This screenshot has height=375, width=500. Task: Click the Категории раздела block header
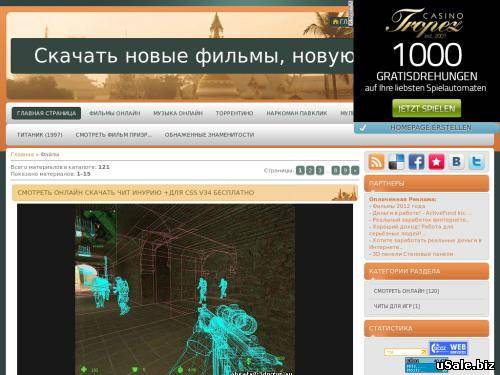pyautogui.click(x=426, y=271)
